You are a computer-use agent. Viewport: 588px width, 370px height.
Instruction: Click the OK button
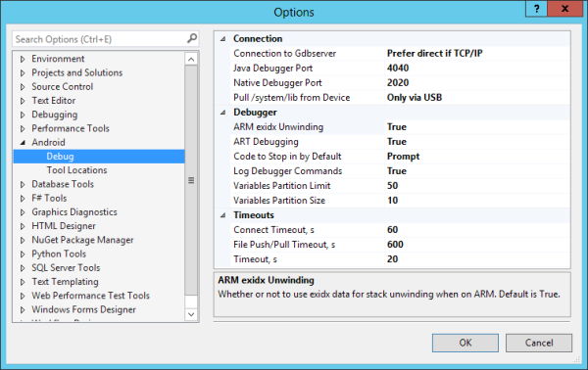(x=465, y=343)
